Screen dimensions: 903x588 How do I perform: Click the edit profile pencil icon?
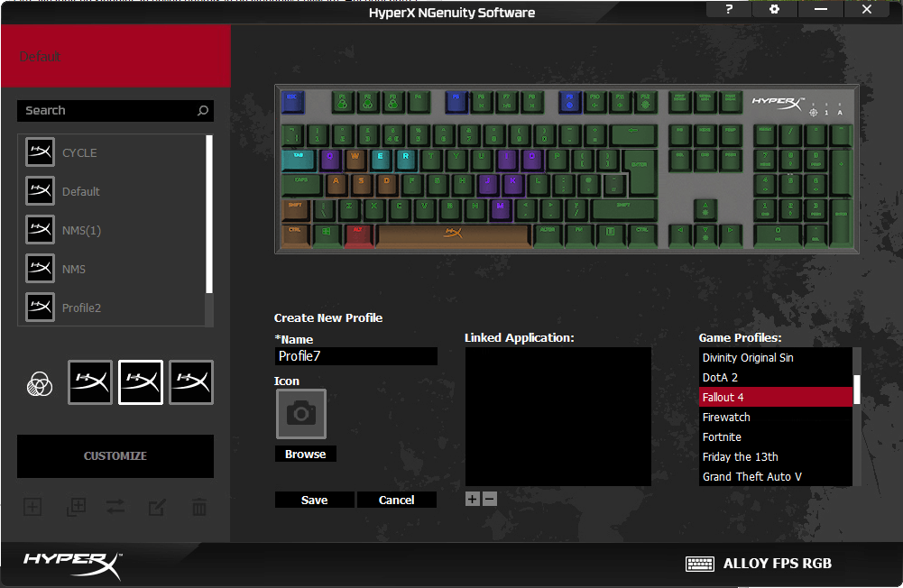tap(157, 507)
